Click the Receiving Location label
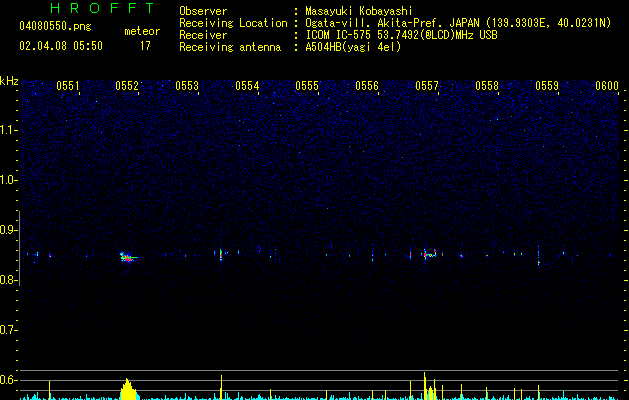 (233, 23)
